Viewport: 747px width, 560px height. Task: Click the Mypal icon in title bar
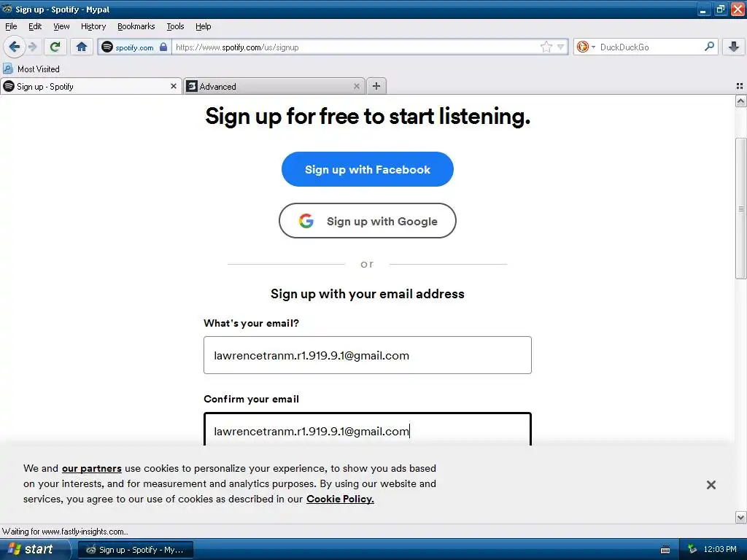click(7, 9)
